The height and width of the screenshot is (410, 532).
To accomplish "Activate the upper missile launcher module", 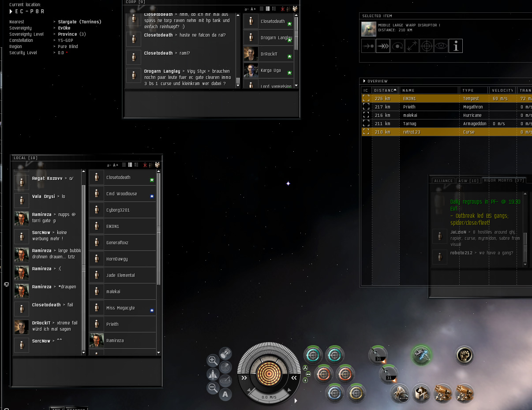I will pos(378,355).
